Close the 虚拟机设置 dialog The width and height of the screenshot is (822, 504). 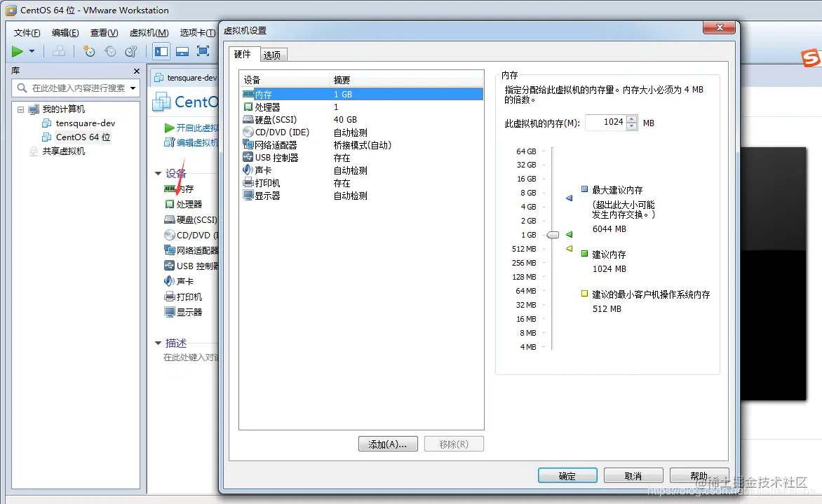720,28
